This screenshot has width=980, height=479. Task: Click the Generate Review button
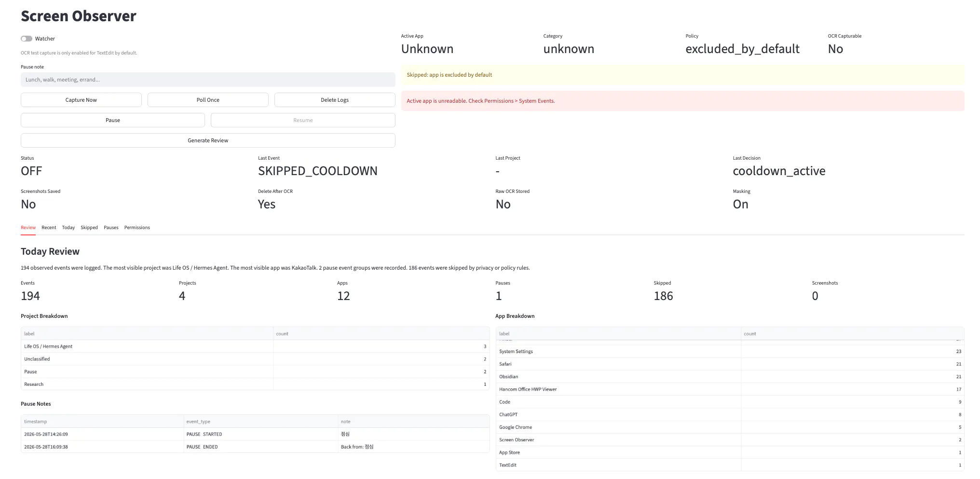tap(208, 140)
